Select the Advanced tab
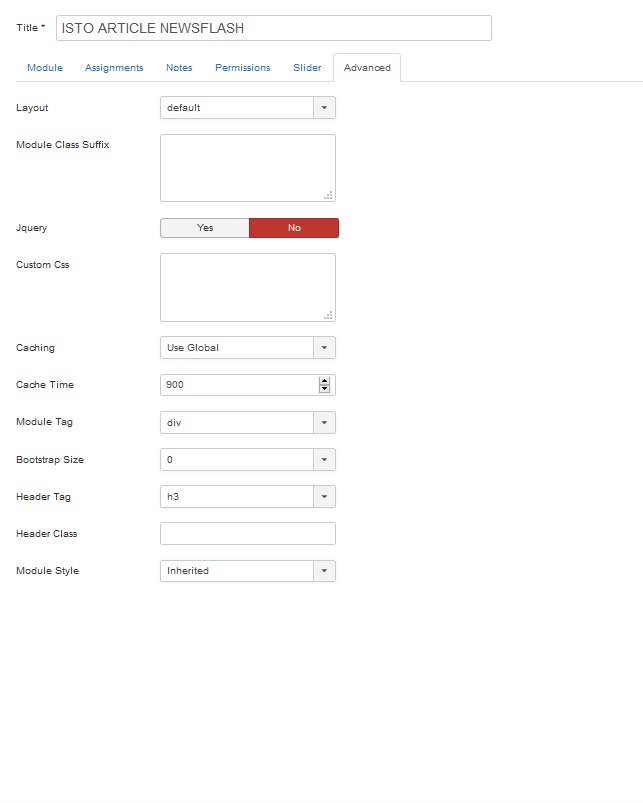This screenshot has width=643, height=803. [367, 68]
